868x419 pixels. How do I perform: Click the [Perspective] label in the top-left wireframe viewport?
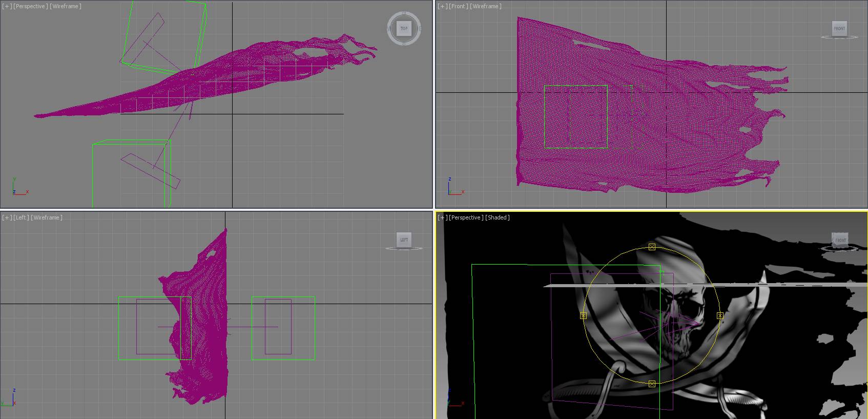(x=31, y=6)
